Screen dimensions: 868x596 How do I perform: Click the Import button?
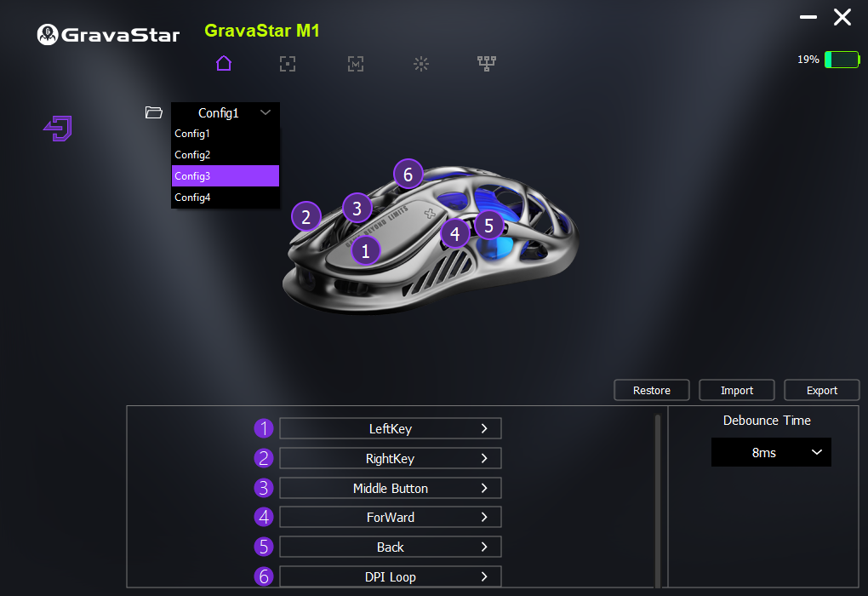tap(737, 390)
